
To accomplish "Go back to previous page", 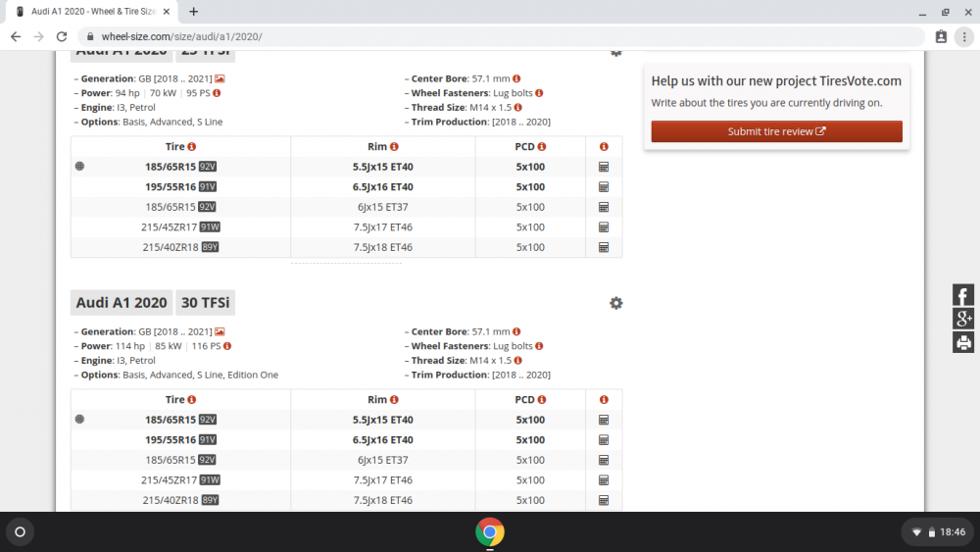I will pos(16,36).
